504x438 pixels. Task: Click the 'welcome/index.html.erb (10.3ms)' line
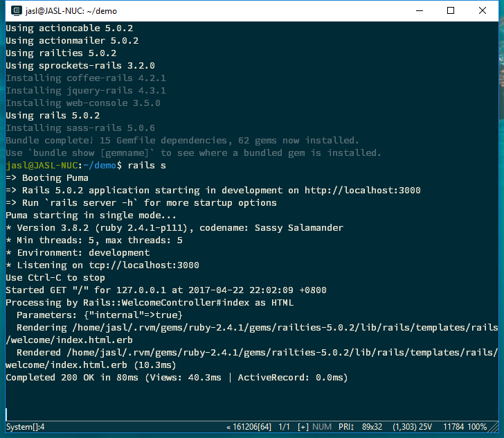click(91, 365)
